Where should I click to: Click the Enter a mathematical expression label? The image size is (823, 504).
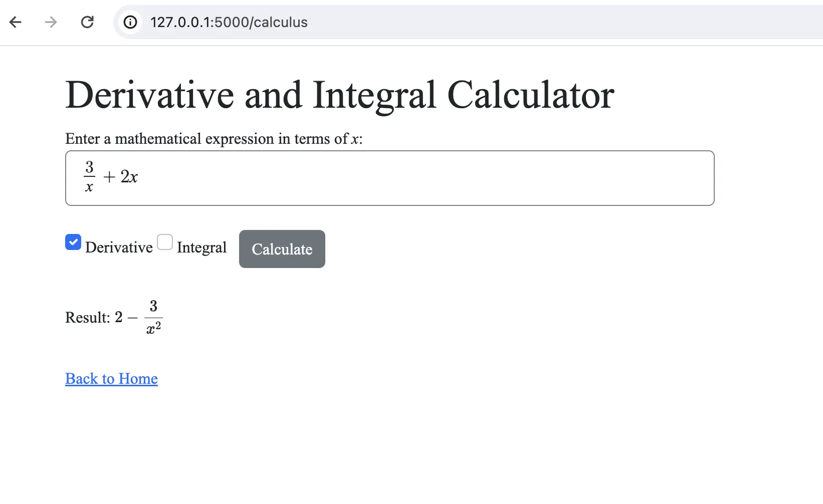tap(214, 139)
